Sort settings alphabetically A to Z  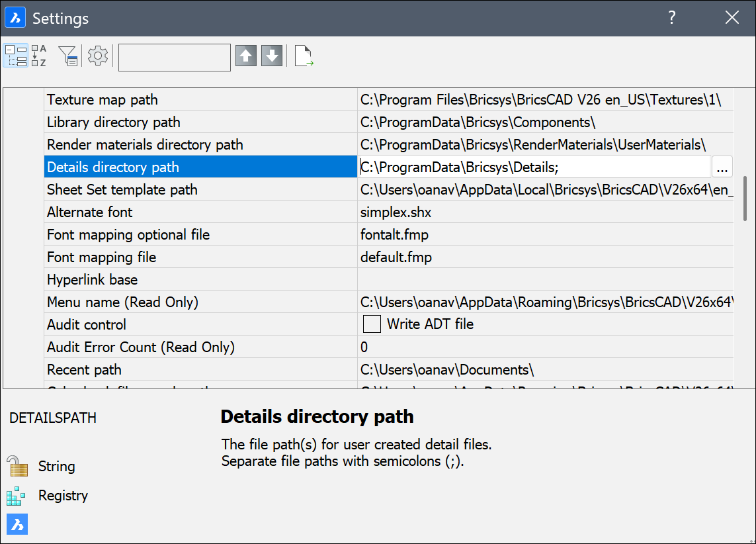(40, 56)
